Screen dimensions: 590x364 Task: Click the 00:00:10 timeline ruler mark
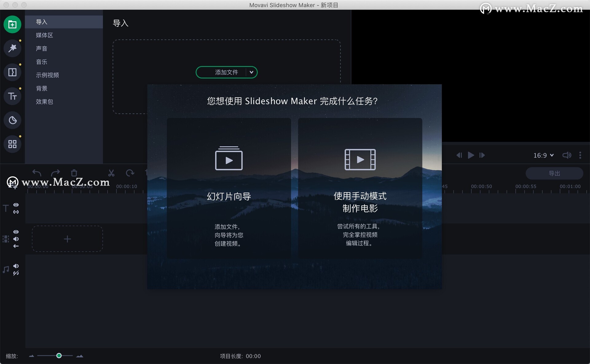127,186
